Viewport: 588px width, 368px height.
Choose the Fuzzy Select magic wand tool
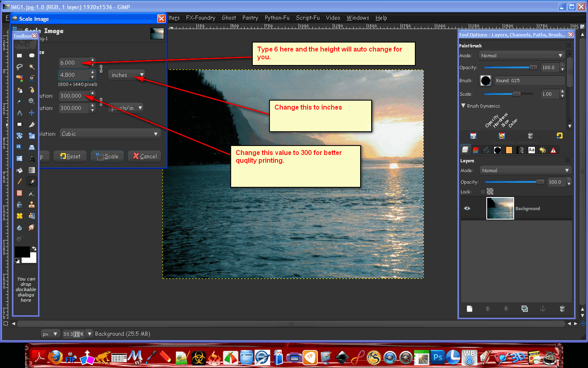coord(31,67)
